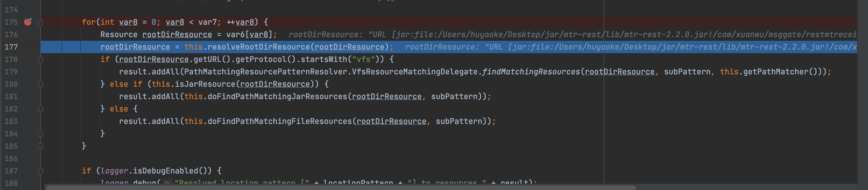Click rootDirResource variable declared on line 176
The width and height of the screenshot is (868, 190).
click(x=177, y=35)
